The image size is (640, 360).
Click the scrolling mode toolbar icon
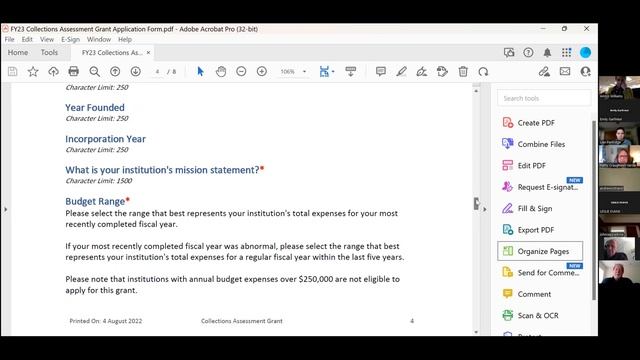pos(351,71)
